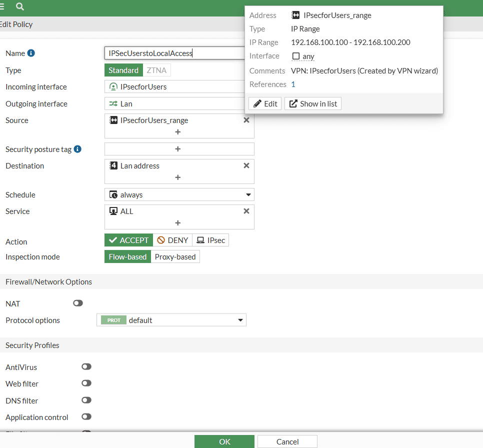Enable the NAT toggle

pyautogui.click(x=78, y=303)
